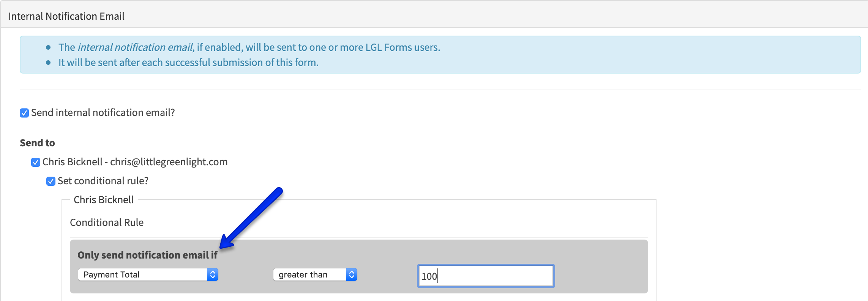Image resolution: width=868 pixels, height=301 pixels.
Task: Click the Only send notification email if label
Action: (x=147, y=255)
